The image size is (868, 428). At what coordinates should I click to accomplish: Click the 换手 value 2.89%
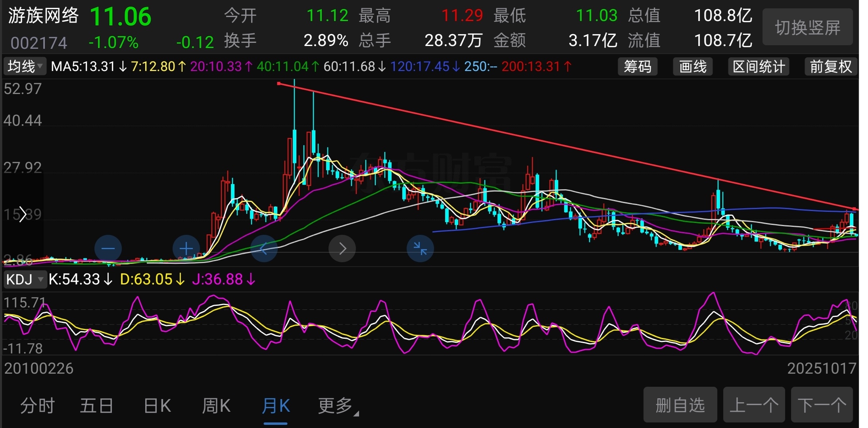[x=326, y=40]
